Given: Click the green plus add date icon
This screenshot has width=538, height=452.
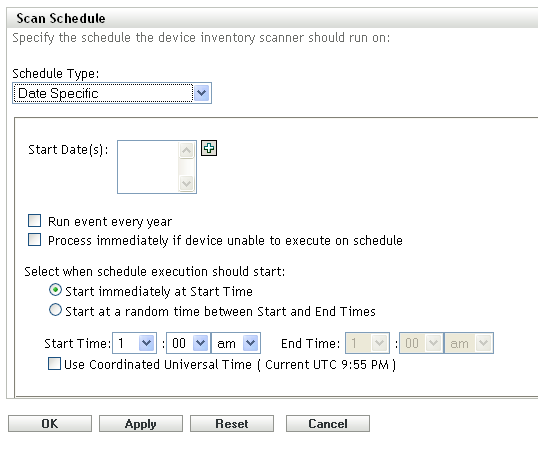Looking at the screenshot, I should click(209, 148).
